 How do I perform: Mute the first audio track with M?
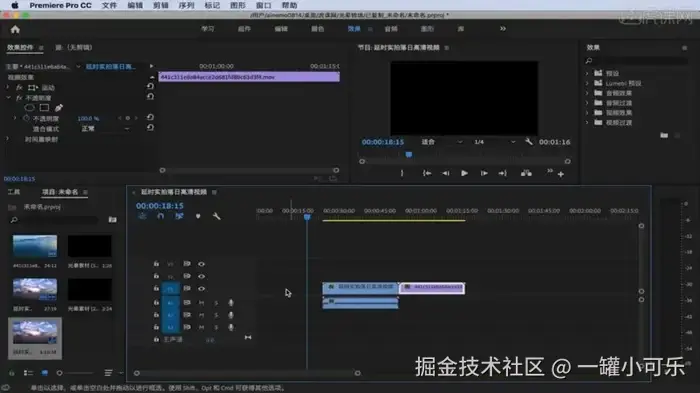(201, 303)
